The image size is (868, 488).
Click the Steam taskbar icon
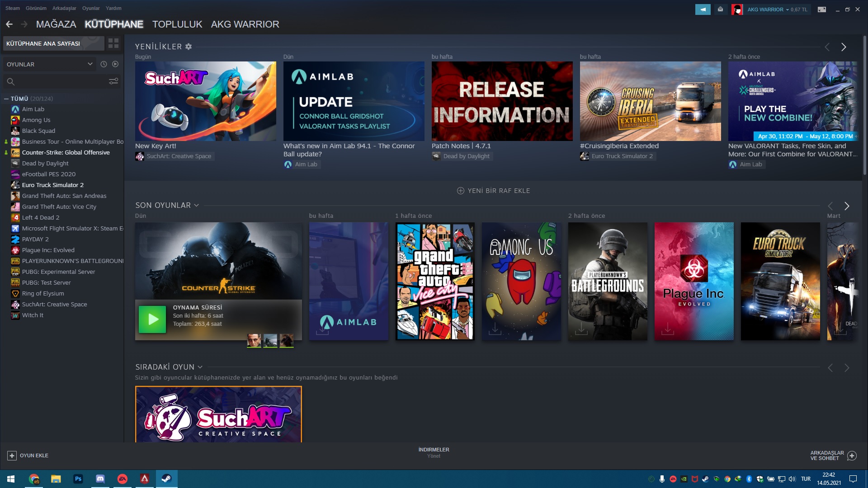coord(167,479)
